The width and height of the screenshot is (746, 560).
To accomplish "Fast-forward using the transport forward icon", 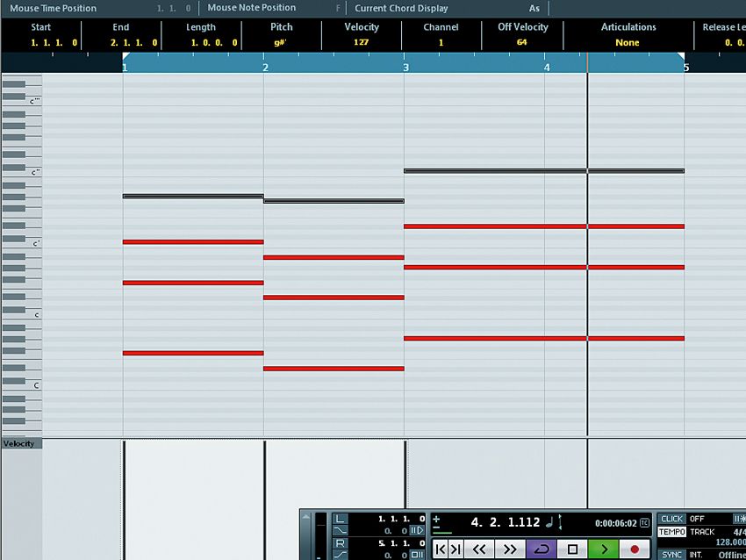I will (x=511, y=547).
